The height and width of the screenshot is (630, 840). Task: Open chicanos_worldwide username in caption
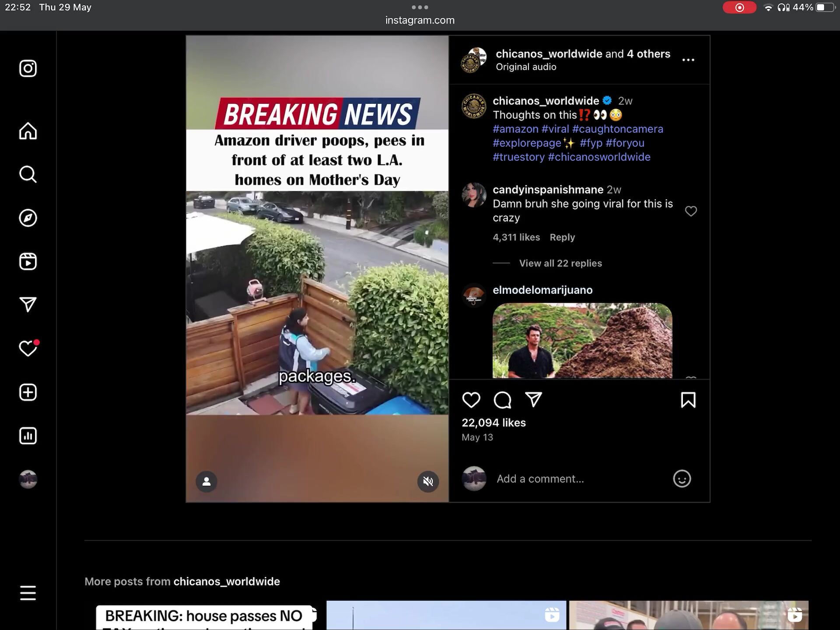point(546,101)
